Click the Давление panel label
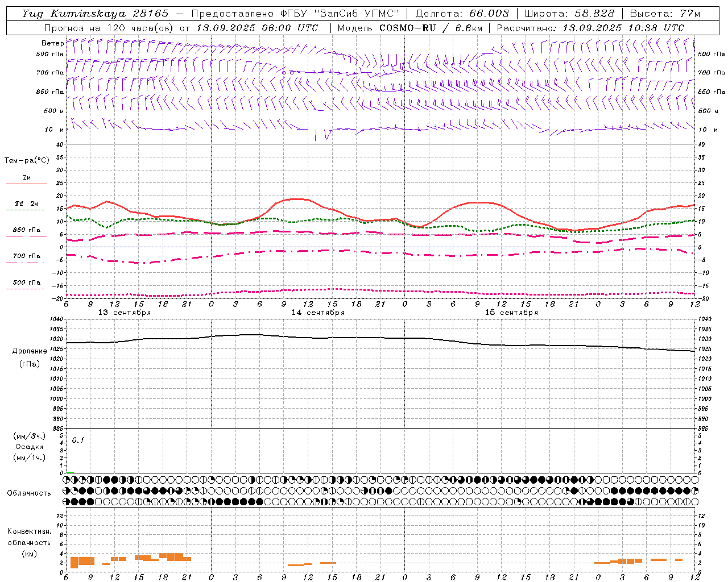The image size is (728, 582). point(30,351)
